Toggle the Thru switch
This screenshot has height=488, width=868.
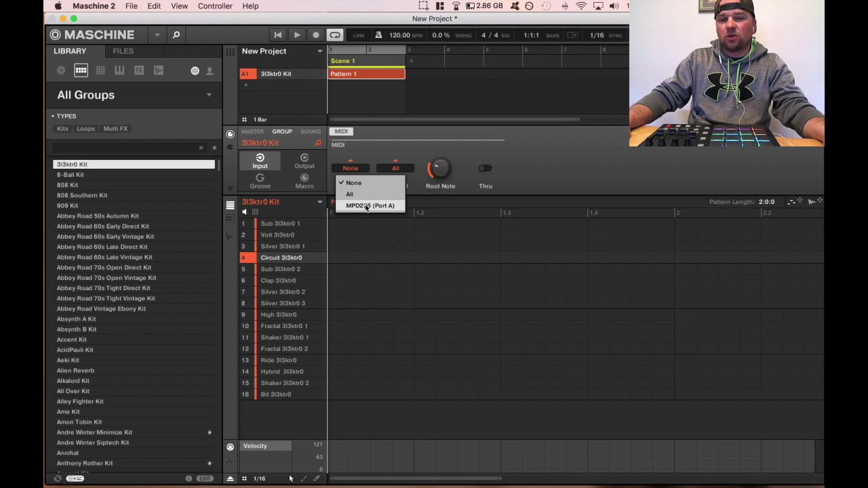(x=485, y=168)
